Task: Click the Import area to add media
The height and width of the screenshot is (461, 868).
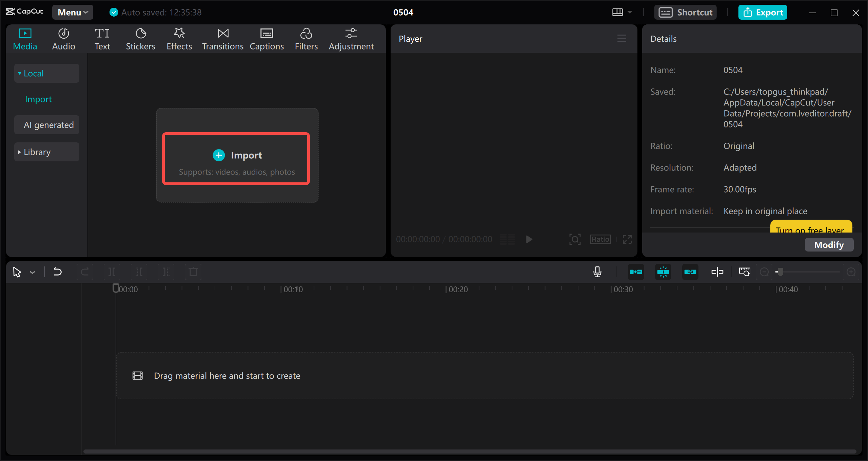Action: point(236,158)
